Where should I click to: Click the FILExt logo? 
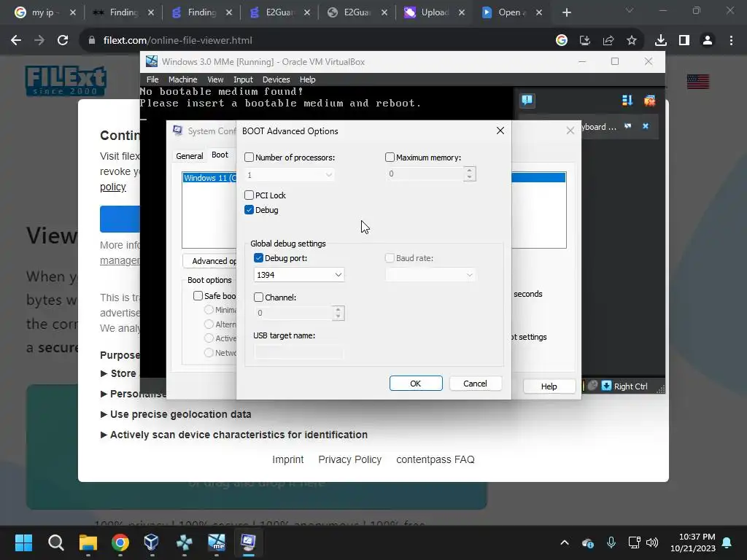pyautogui.click(x=66, y=81)
